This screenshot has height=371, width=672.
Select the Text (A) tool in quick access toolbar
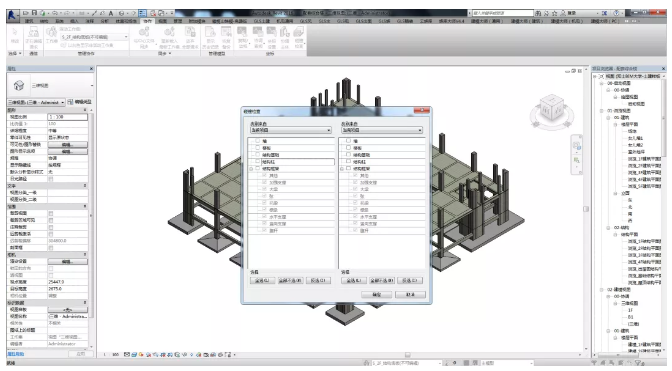111,13
